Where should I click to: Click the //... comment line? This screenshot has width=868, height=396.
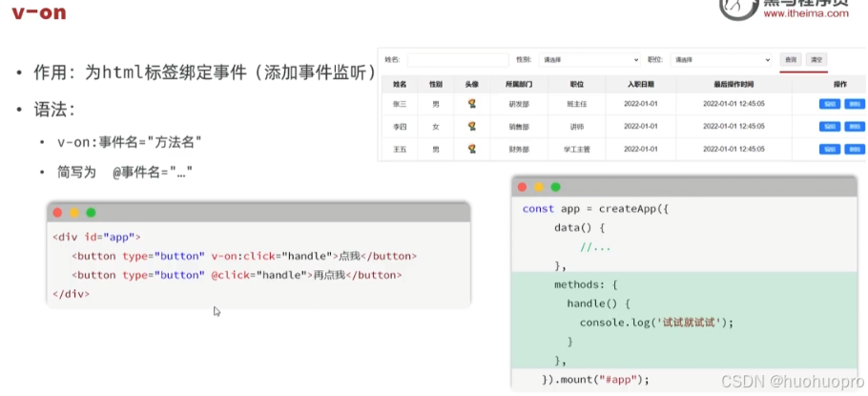point(595,247)
